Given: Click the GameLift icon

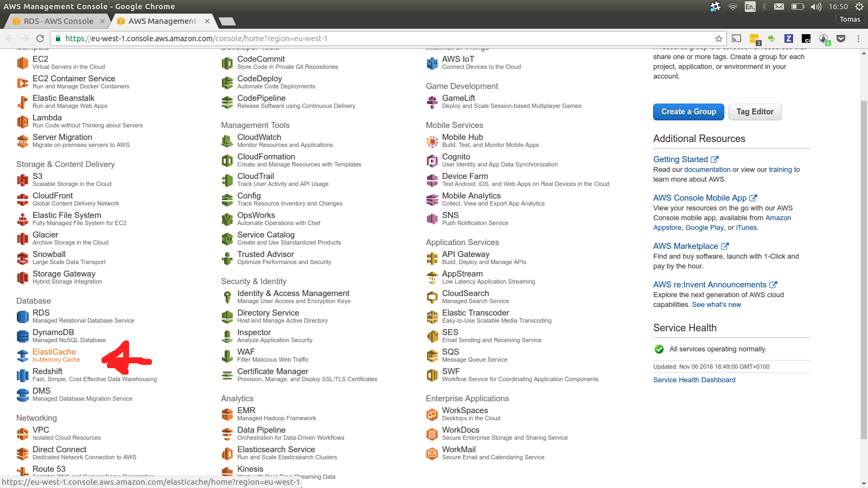Looking at the screenshot, I should (x=432, y=102).
